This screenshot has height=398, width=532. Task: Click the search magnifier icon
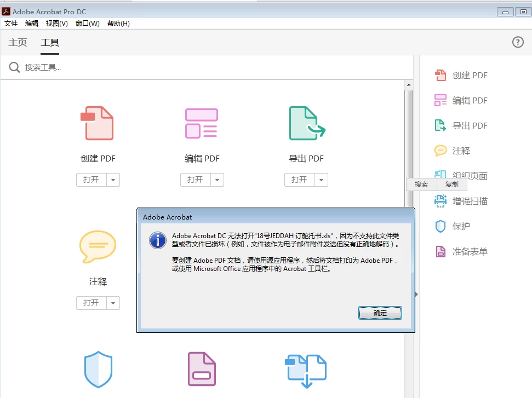pos(14,67)
